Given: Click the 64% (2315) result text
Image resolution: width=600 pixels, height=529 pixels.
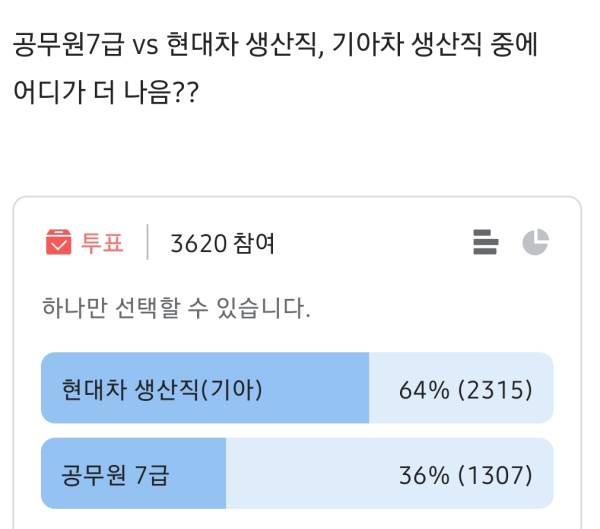Looking at the screenshot, I should coord(465,389).
